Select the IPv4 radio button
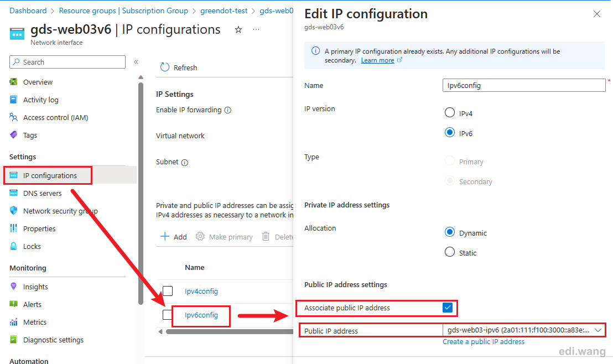 pos(450,113)
